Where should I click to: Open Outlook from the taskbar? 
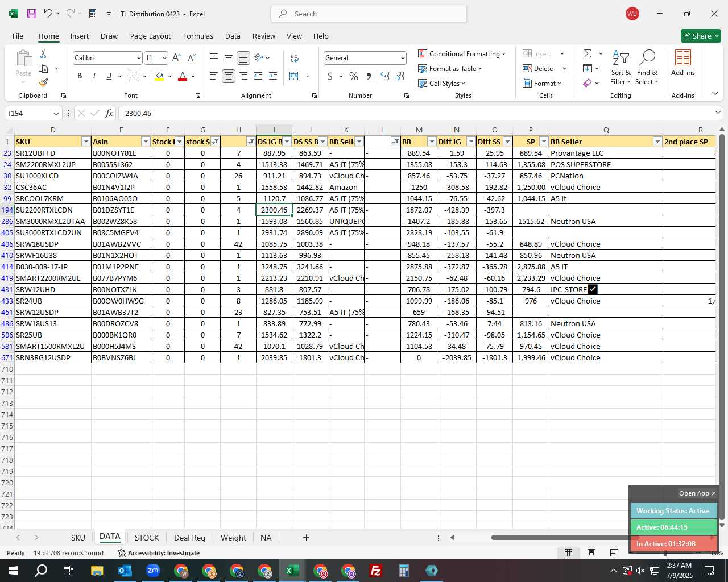(x=125, y=571)
